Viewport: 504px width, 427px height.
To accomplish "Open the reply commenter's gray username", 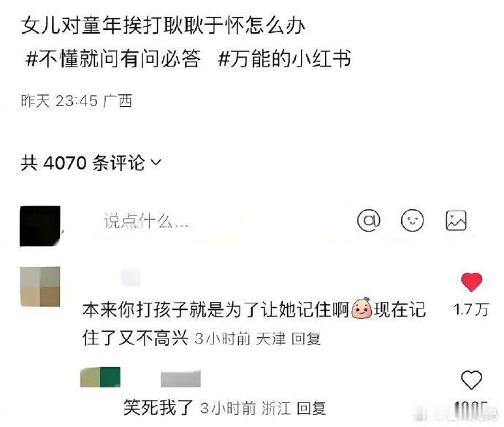I will 180,379.
